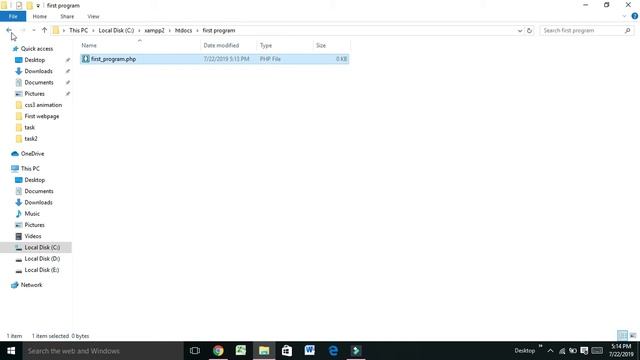This screenshot has height=360, width=640.
Task: Click the search magnifier icon
Action: pos(628,31)
